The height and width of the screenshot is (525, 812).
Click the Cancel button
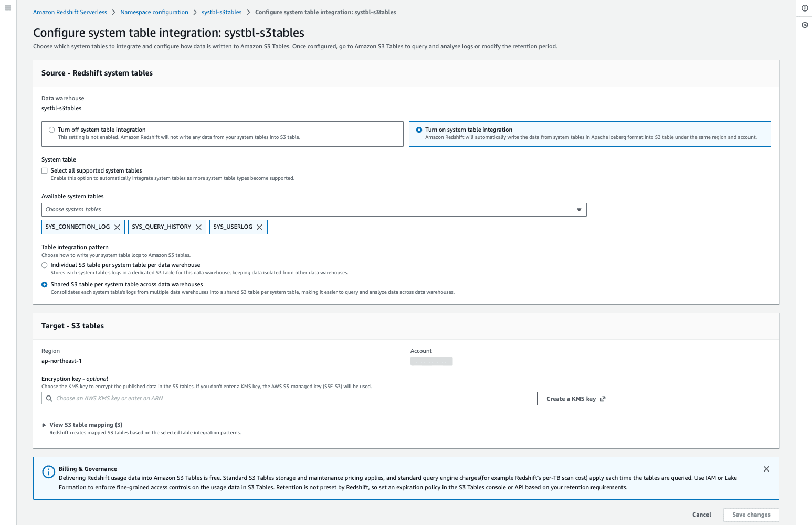tap(702, 515)
